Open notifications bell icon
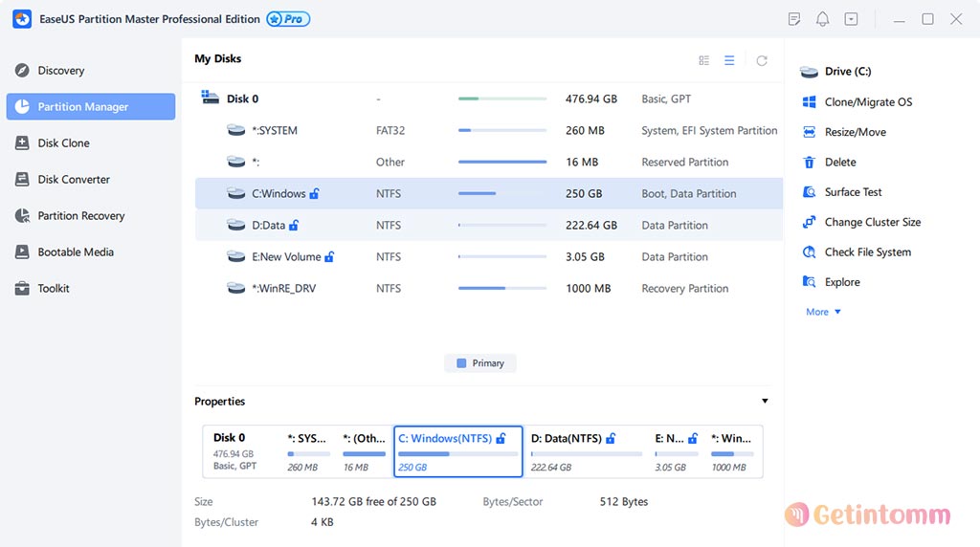The height and width of the screenshot is (547, 980). click(x=822, y=19)
